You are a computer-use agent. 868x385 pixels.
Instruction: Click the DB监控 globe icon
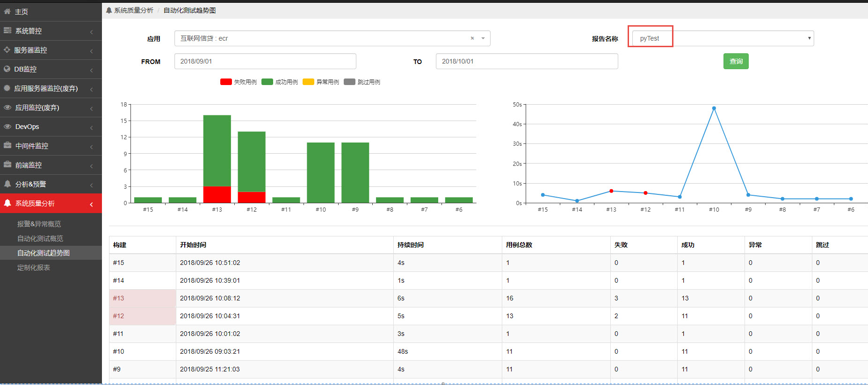point(7,69)
